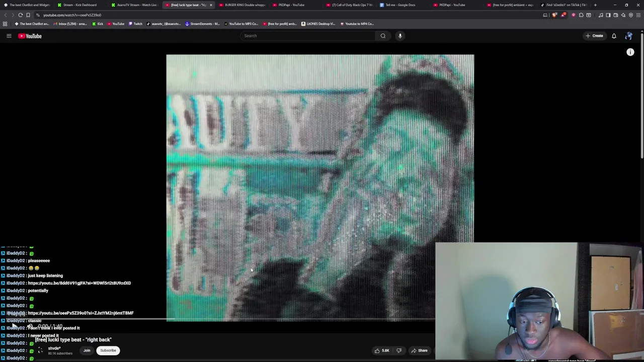Screen dimensions: 644x362
Task: Click the Brave Rewards triangle icon
Action: coord(563,15)
